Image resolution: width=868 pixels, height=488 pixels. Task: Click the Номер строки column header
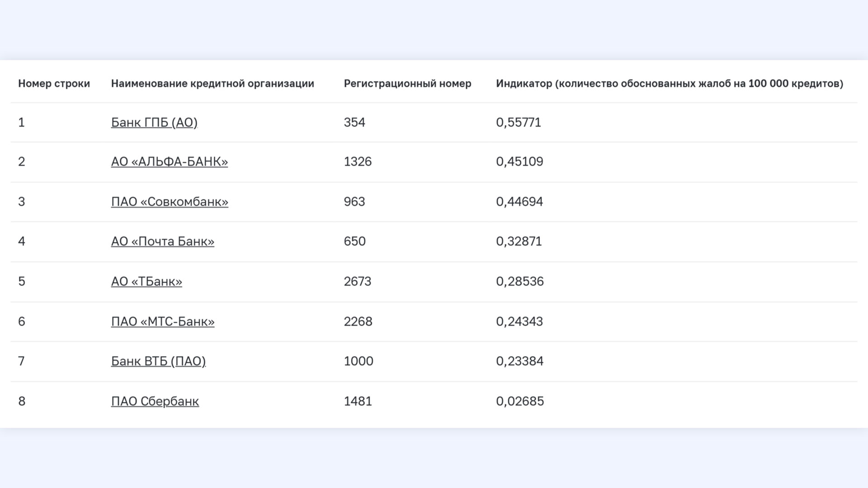tap(54, 84)
